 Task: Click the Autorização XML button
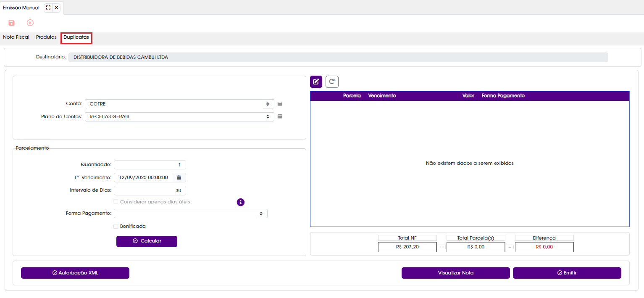pyautogui.click(x=75, y=273)
